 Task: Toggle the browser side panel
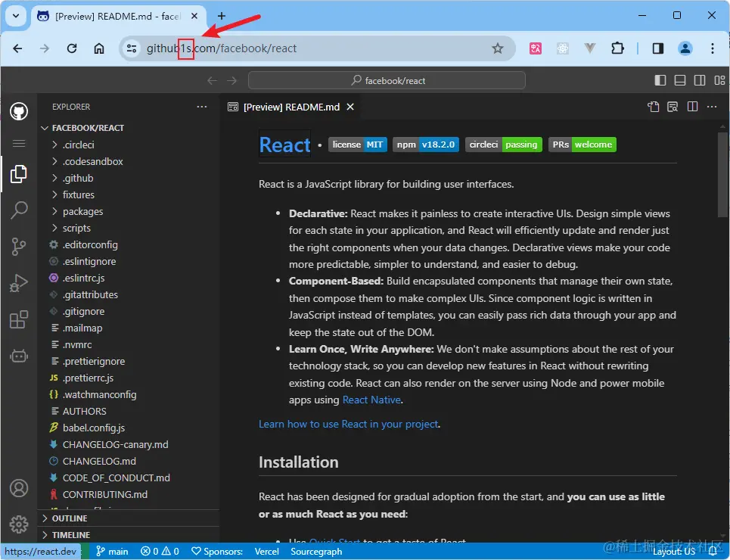658,48
